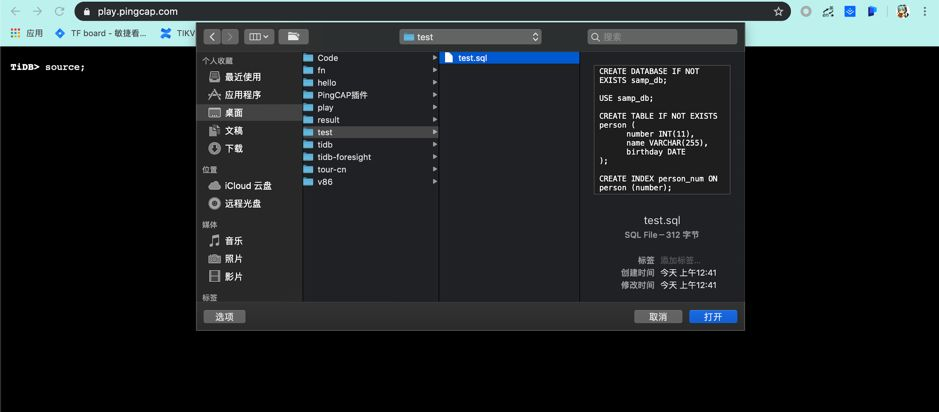
Task: Go back in the file dialog
Action: (x=212, y=37)
